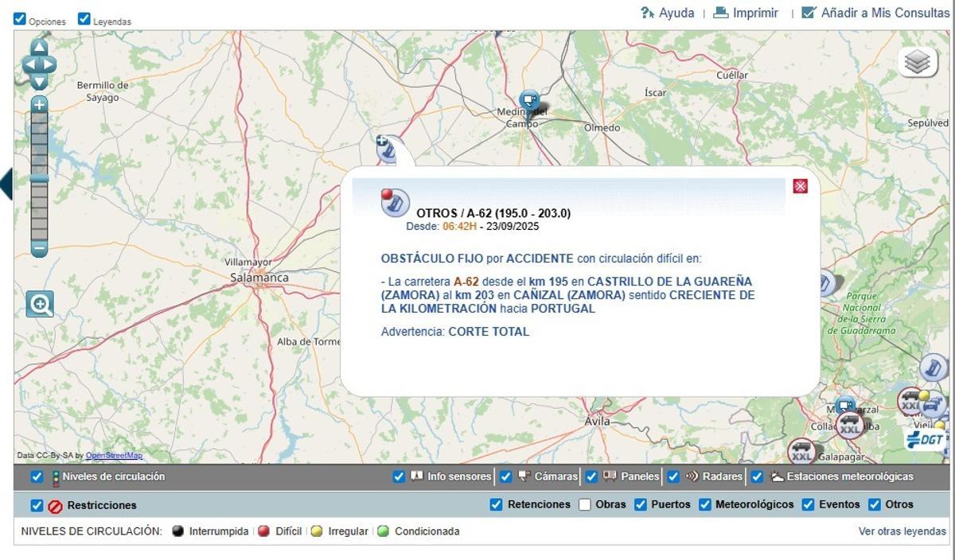
Task: Disable the Radares layer checkbox
Action: tap(673, 476)
